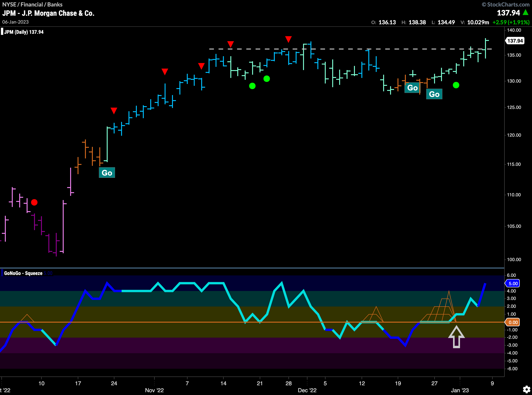Click the 140.00 price axis label

click(514, 30)
